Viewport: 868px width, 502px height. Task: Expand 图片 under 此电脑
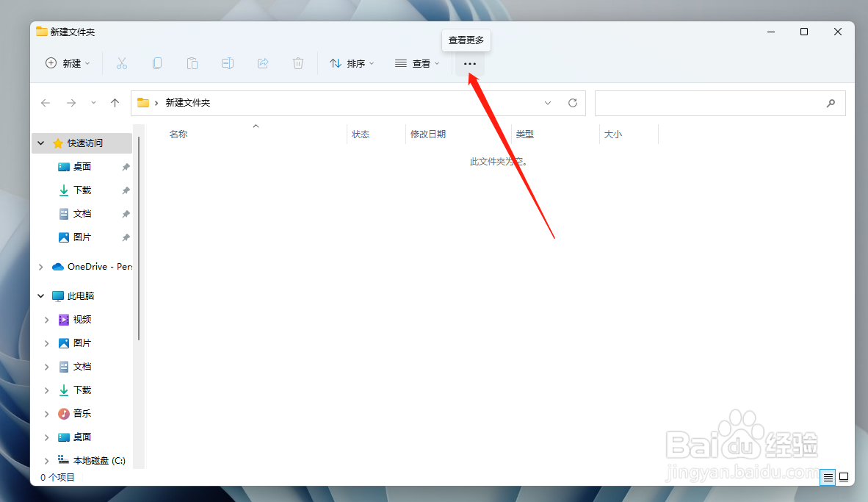tap(46, 343)
